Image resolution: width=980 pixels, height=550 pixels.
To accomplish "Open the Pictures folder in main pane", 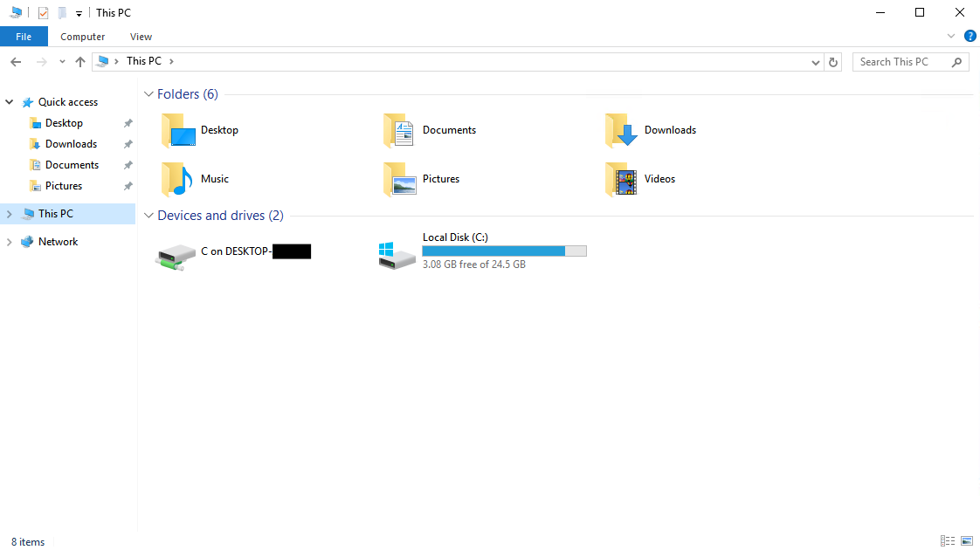I will tap(399, 179).
